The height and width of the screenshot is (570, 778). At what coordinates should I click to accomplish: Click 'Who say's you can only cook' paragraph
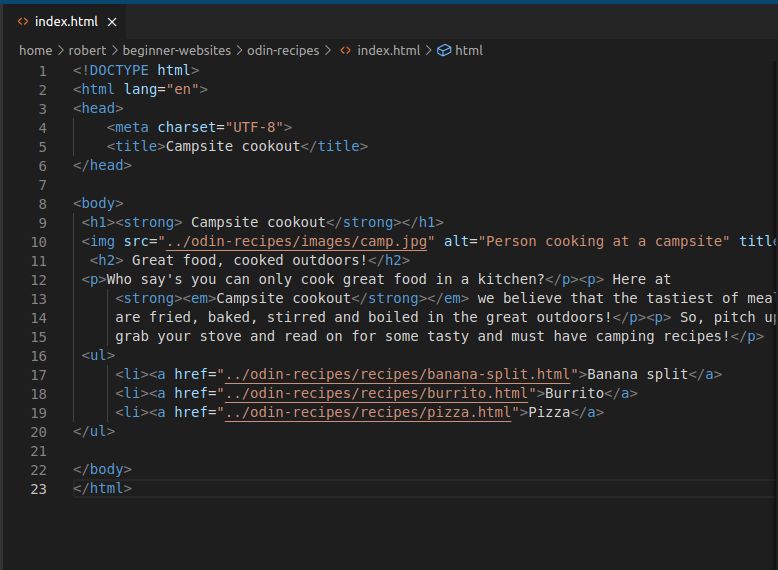221,279
